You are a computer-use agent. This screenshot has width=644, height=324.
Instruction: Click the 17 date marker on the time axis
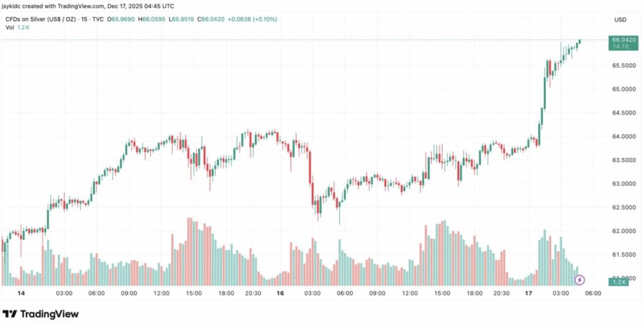(x=528, y=293)
